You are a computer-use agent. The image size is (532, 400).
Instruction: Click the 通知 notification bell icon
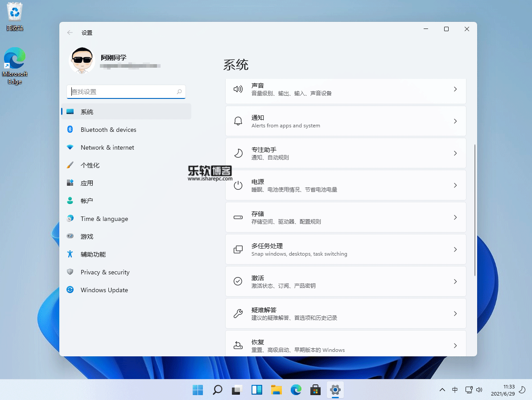pyautogui.click(x=238, y=121)
